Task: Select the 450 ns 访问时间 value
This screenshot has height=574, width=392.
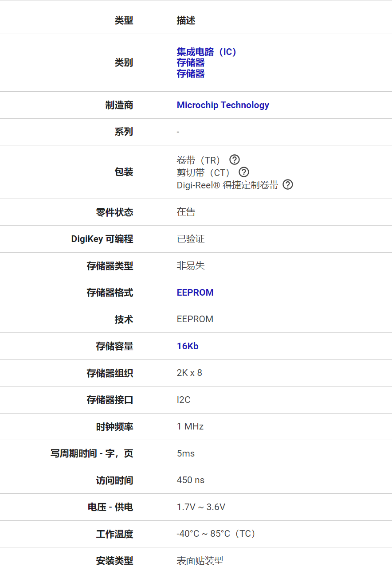Action: pyautogui.click(x=191, y=480)
